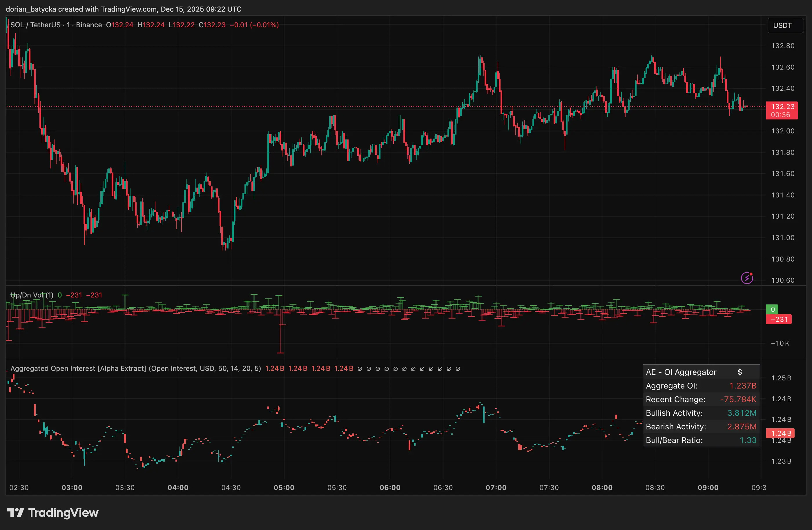This screenshot has height=530, width=812.
Task: Click the Bull/Bear Ratio value 1.33
Action: [x=748, y=440]
